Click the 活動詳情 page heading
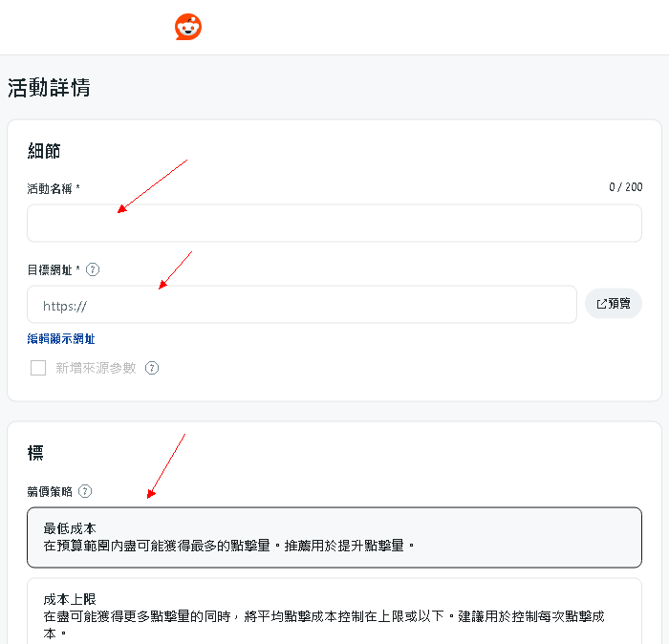The height and width of the screenshot is (644, 669). coord(49,88)
